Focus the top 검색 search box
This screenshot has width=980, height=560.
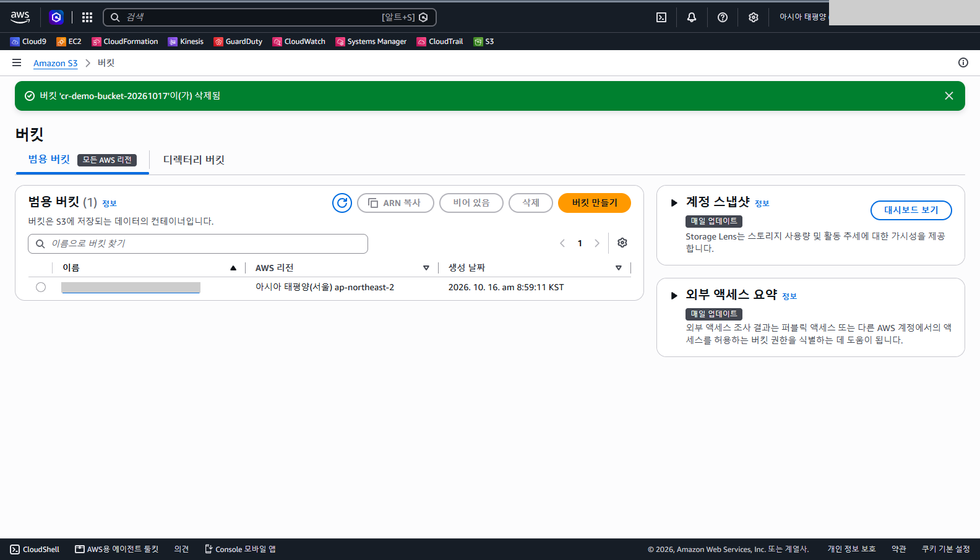tap(270, 17)
